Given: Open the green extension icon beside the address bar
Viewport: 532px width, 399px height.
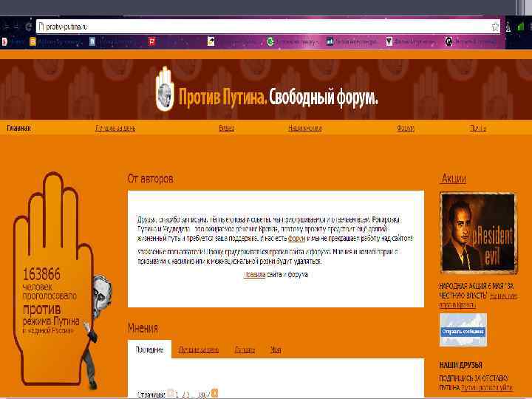Looking at the screenshot, I should [x=521, y=27].
